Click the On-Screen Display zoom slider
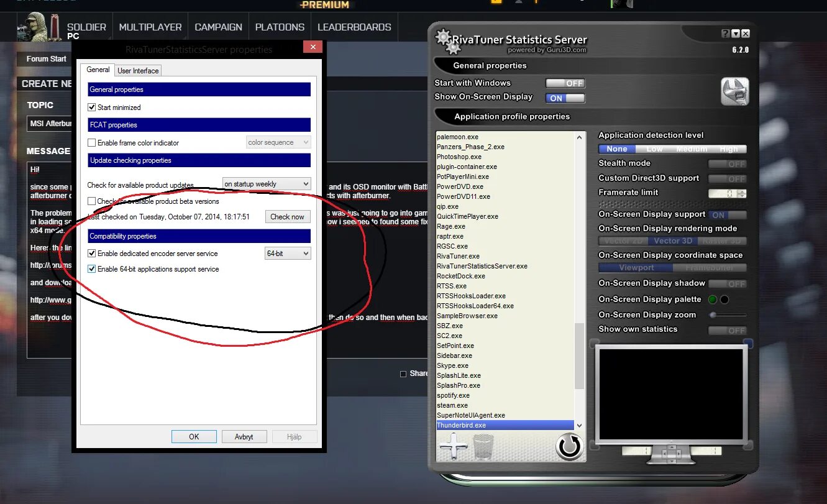Viewport: 827px width, 504px height. [727, 316]
